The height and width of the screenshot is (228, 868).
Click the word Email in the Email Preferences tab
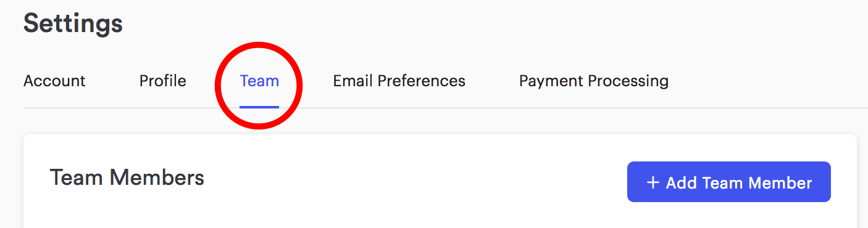(353, 81)
